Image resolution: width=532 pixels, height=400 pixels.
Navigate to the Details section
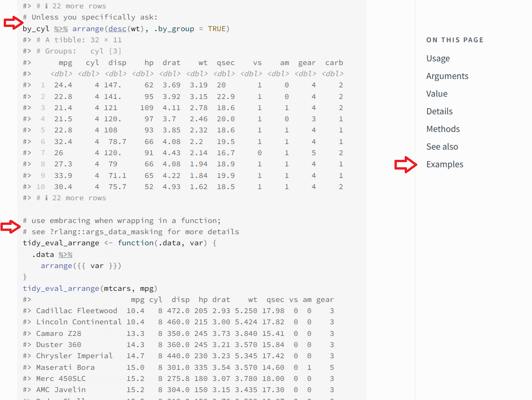pos(439,111)
